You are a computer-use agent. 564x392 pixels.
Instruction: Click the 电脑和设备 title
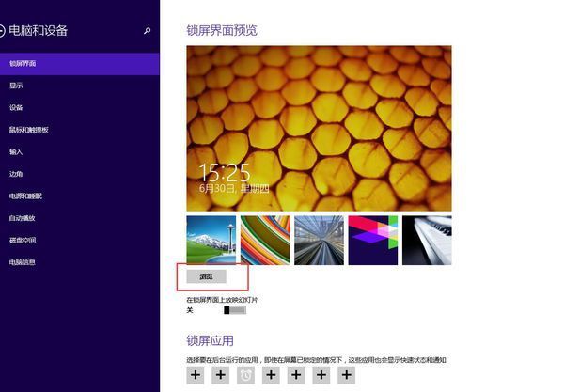39,31
